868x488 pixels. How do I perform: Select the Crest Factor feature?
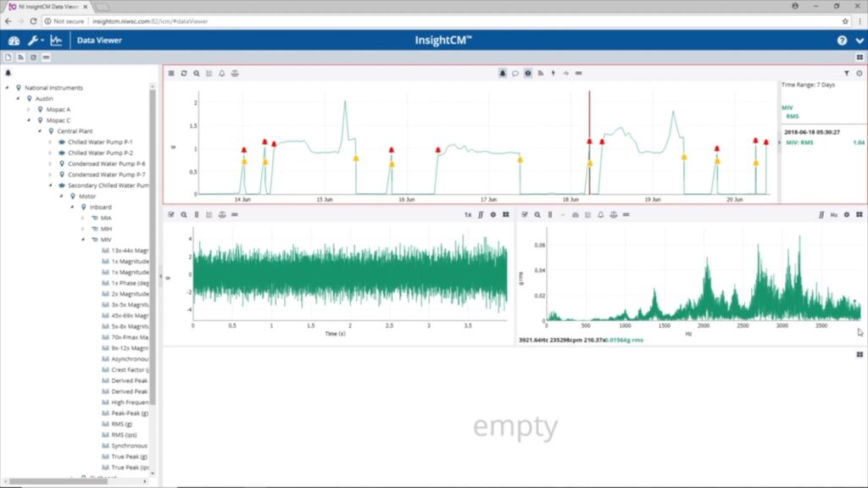[130, 369]
